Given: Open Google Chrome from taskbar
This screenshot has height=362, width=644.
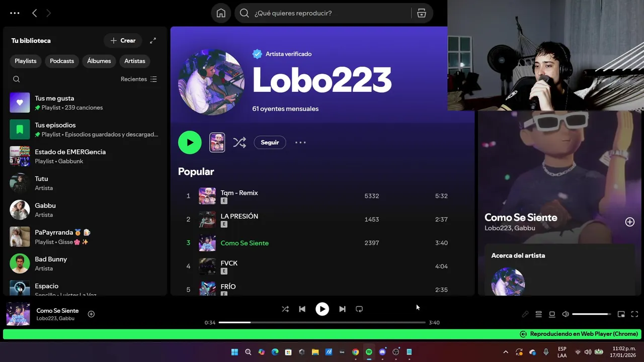Looking at the screenshot, I should coord(355,352).
